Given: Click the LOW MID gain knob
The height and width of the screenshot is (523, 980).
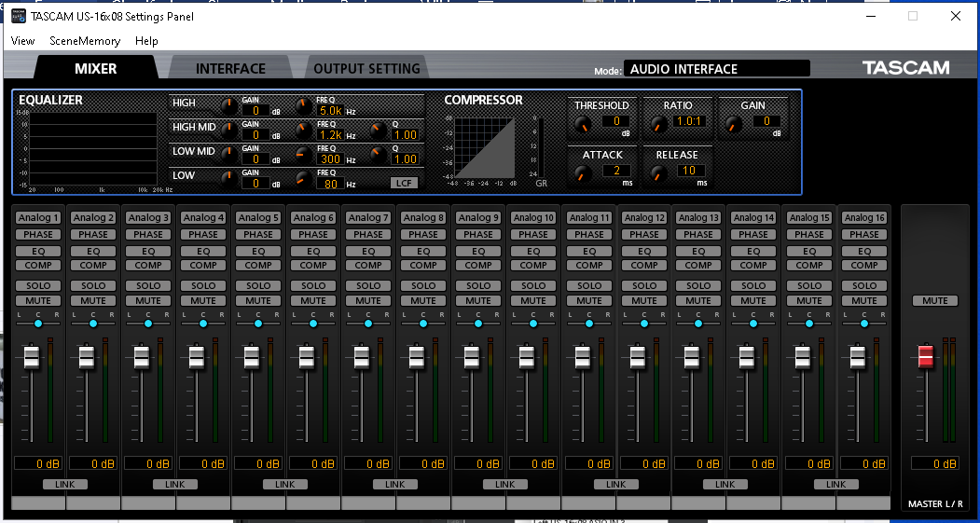Looking at the screenshot, I should click(229, 155).
